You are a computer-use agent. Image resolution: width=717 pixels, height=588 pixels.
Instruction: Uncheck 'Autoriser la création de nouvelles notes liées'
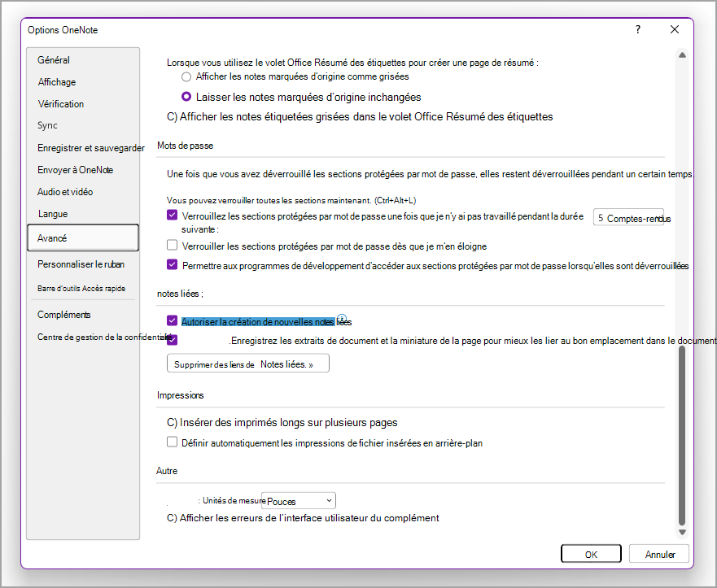(x=172, y=320)
